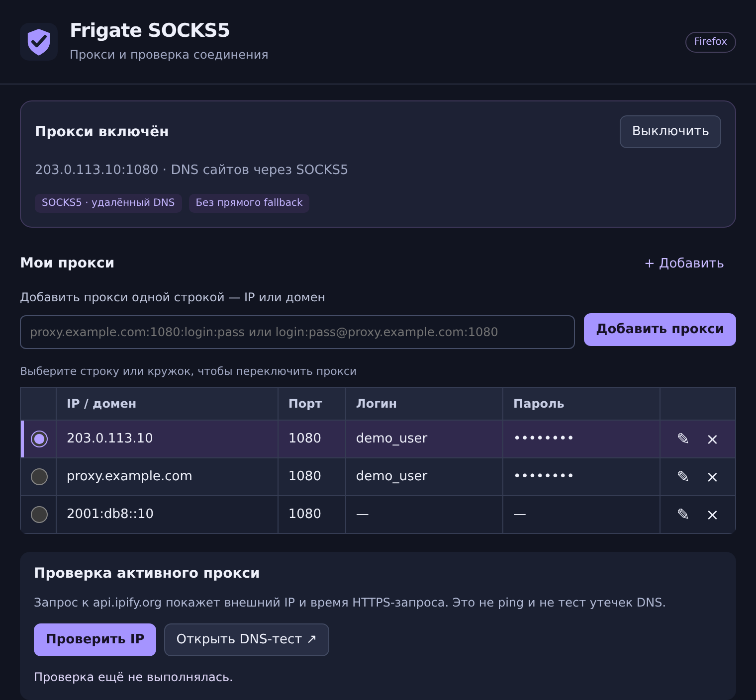The image size is (756, 700).
Task: Edit the proxy.example.com entry with pencil icon
Action: [x=683, y=476]
